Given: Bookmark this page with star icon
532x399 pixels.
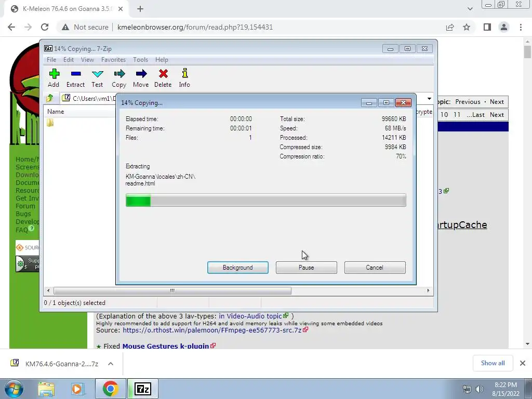Looking at the screenshot, I should (x=467, y=27).
